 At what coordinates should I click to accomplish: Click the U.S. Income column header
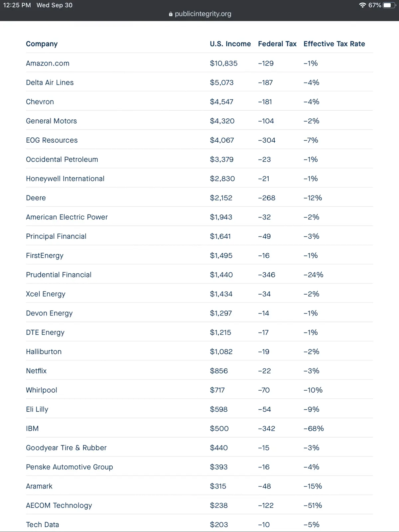(x=230, y=44)
